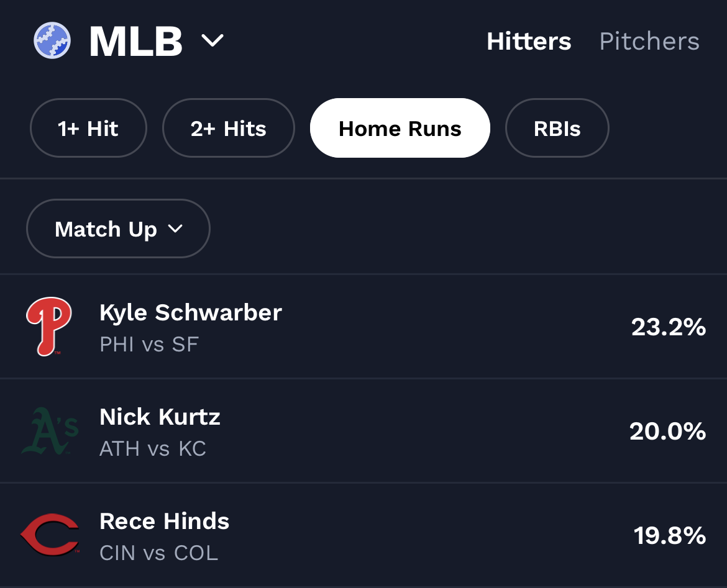Switch to the Pitchers tab
The width and height of the screenshot is (727, 588).
point(649,42)
